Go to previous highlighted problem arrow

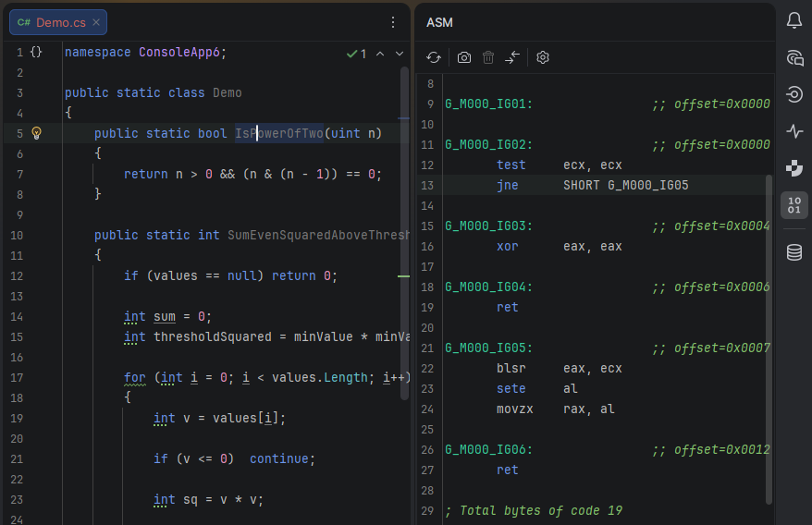[380, 54]
